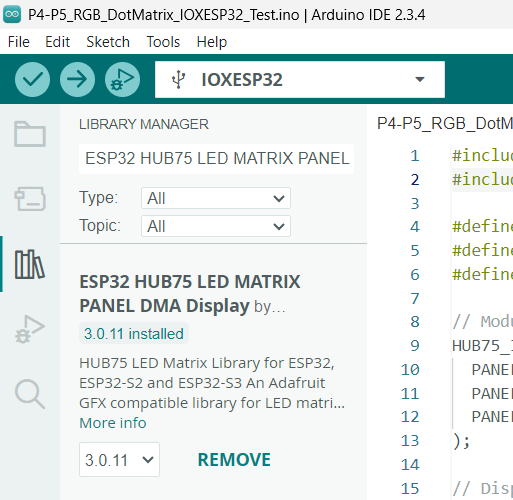
Task: Click the Verify sketch checkmark button
Action: [x=32, y=79]
